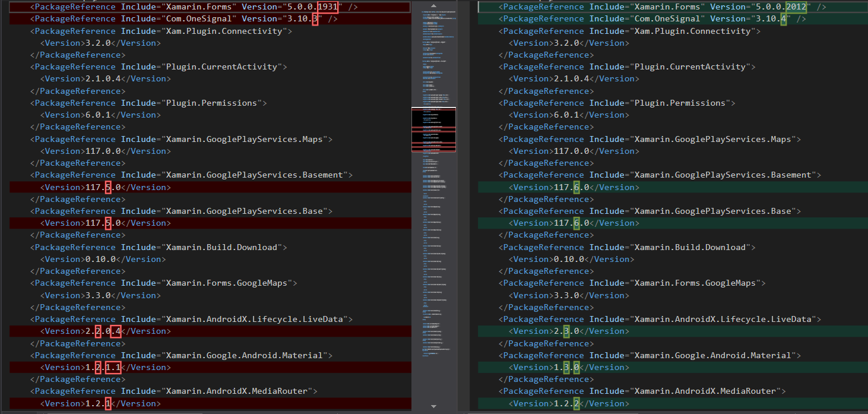This screenshot has height=414, width=868.
Task: Click the highlighted viewport region in the diff minimap
Action: (x=433, y=129)
